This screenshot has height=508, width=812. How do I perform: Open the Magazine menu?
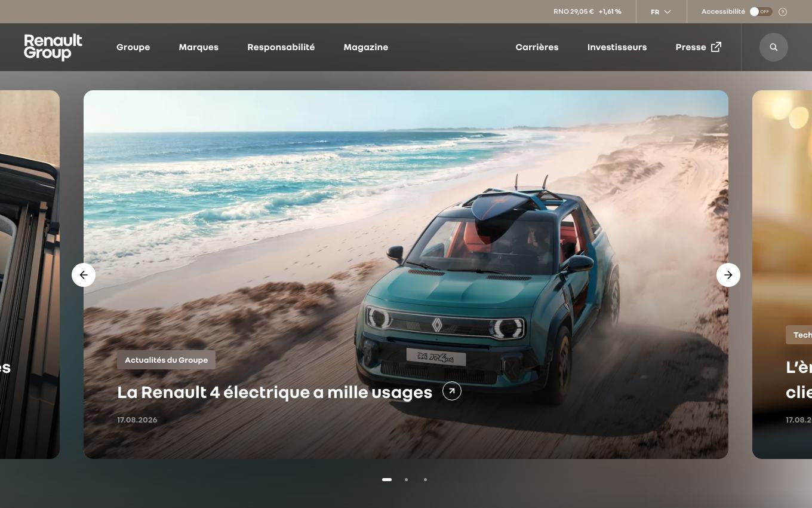(366, 47)
